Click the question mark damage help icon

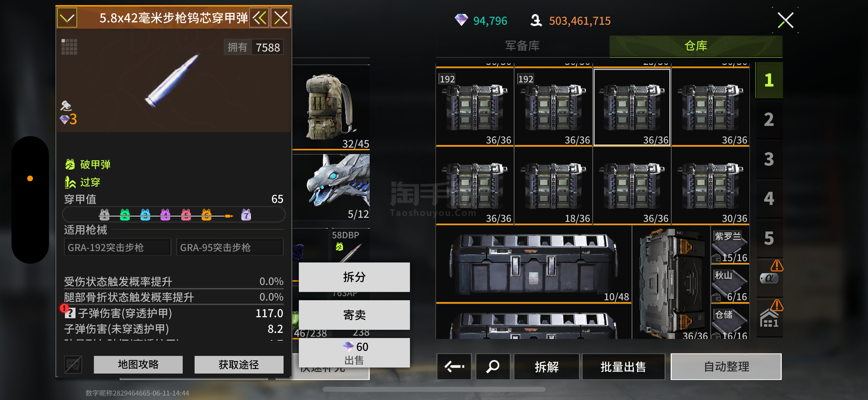click(x=70, y=313)
